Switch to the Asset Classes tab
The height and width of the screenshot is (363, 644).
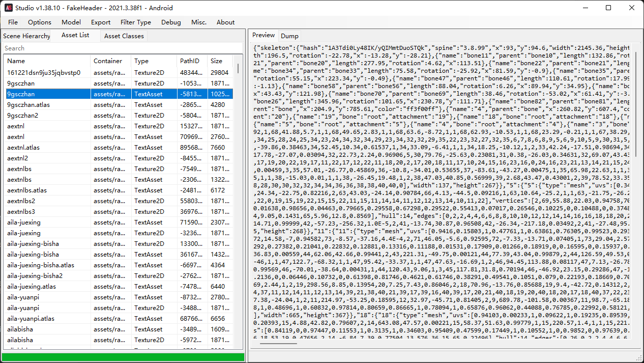[x=124, y=36]
